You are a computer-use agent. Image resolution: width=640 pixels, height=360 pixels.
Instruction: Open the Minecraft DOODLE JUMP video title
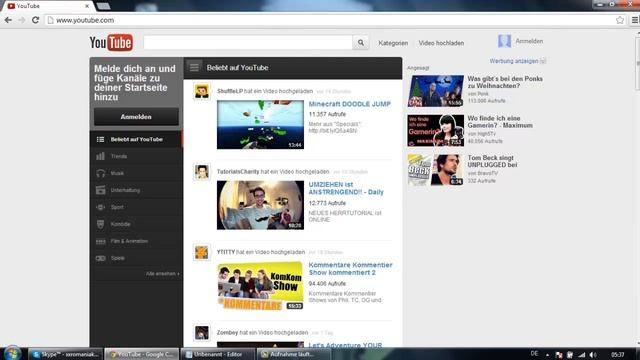[349, 104]
